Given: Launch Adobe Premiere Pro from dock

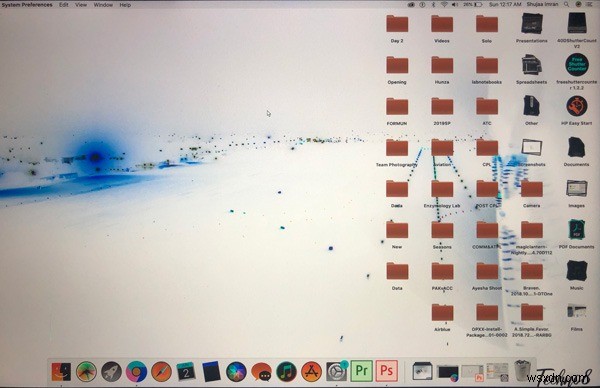Looking at the screenshot, I should [x=362, y=370].
